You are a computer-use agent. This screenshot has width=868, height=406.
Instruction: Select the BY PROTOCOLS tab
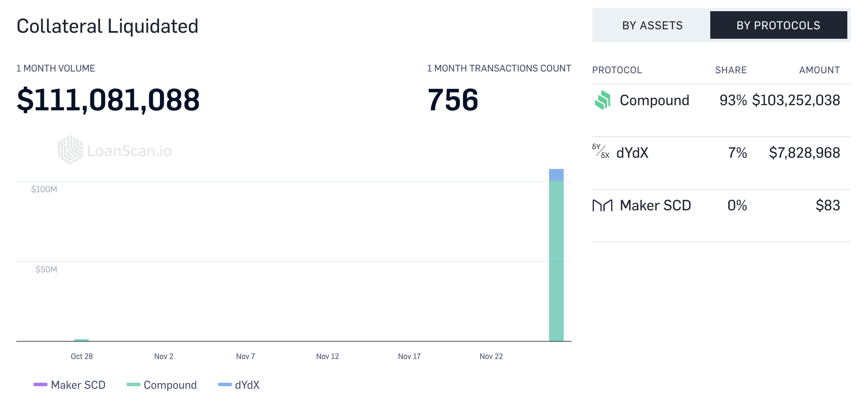click(778, 25)
